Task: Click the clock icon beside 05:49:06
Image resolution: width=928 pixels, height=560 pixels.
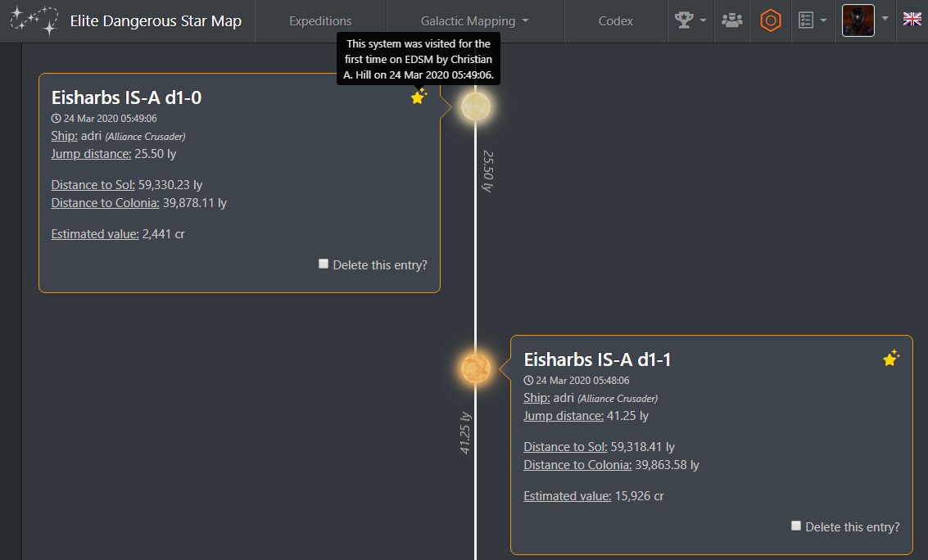Action: point(57,118)
